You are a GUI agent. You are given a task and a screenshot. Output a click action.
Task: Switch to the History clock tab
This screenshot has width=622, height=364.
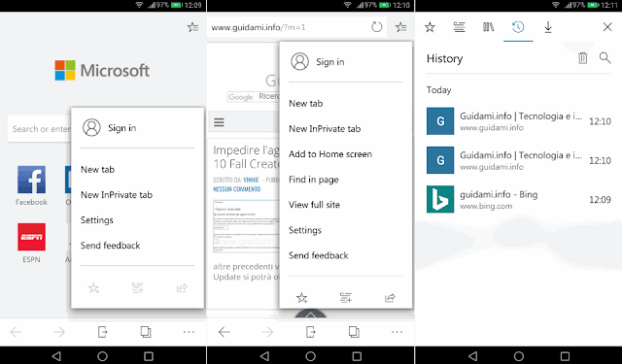[518, 27]
